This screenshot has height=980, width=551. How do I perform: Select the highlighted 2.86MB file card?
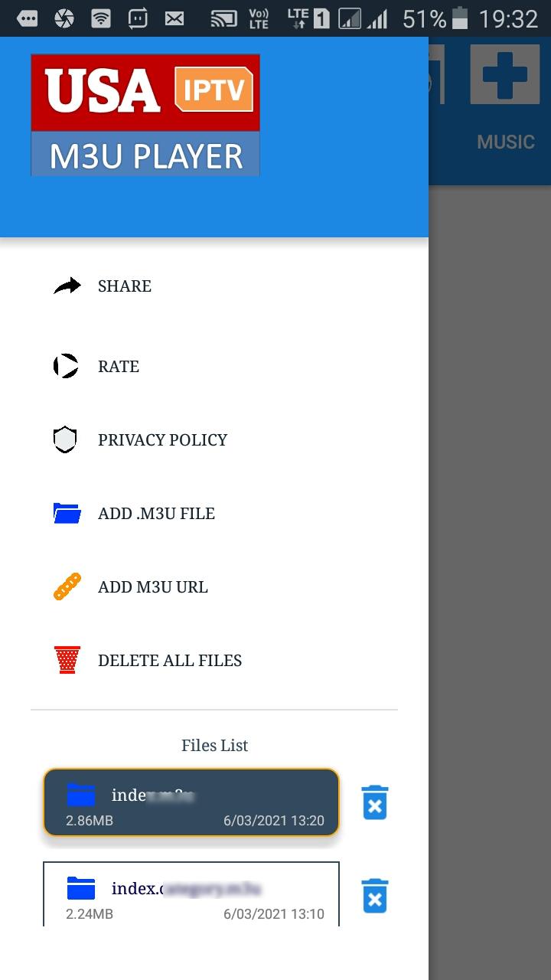[x=191, y=802]
